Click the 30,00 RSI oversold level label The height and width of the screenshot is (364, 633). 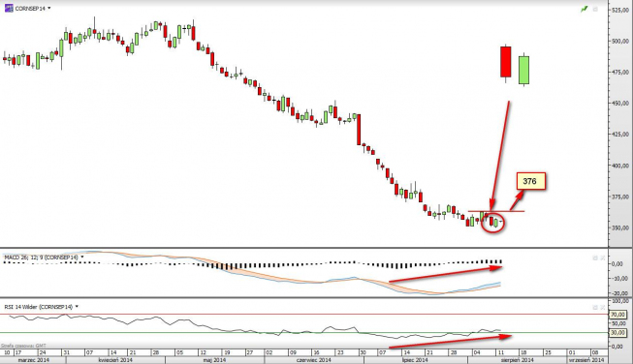[617, 333]
